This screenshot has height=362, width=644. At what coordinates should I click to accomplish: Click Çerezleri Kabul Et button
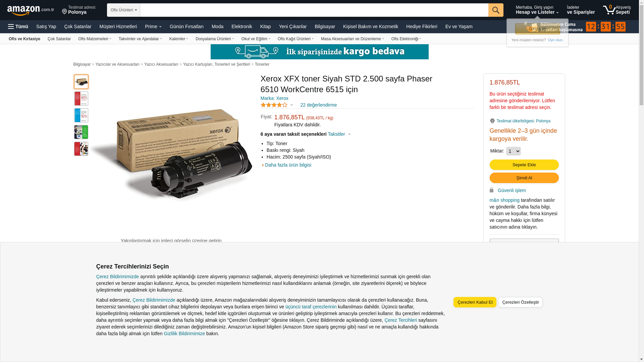(475, 302)
